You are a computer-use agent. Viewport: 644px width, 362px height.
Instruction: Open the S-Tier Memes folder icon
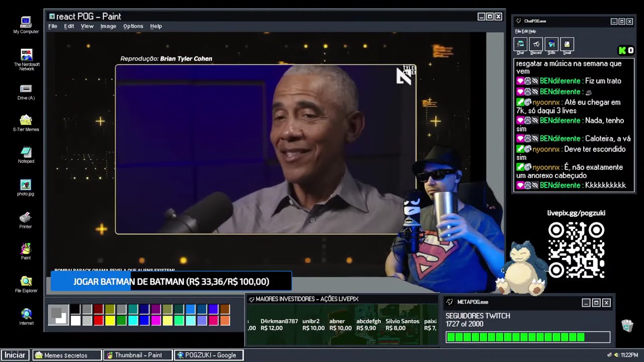26,123
